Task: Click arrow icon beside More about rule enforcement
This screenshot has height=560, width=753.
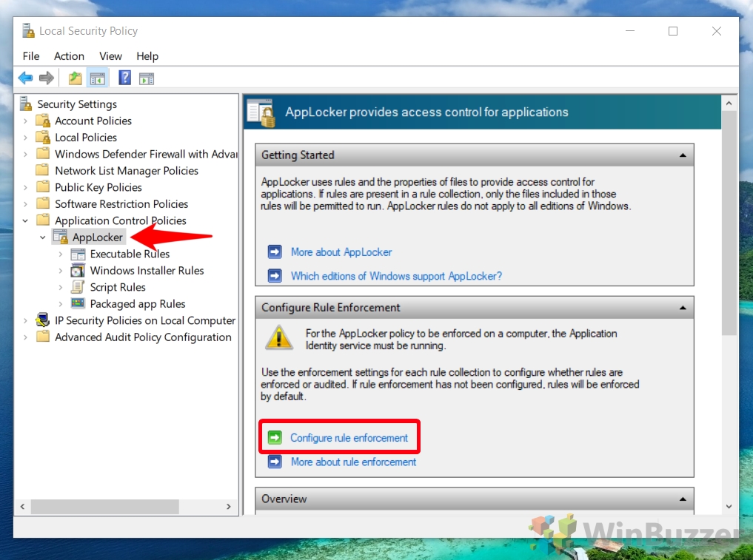Action: tap(275, 462)
